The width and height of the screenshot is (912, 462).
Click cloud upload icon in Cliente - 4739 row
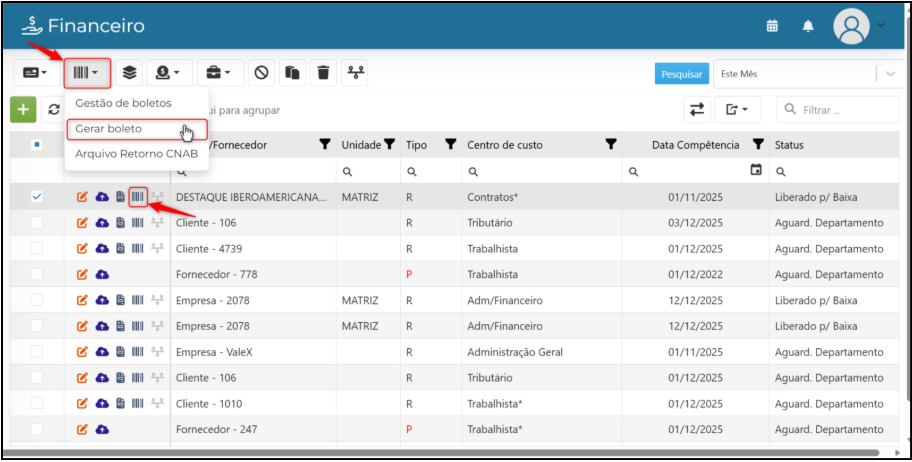pyautogui.click(x=102, y=249)
